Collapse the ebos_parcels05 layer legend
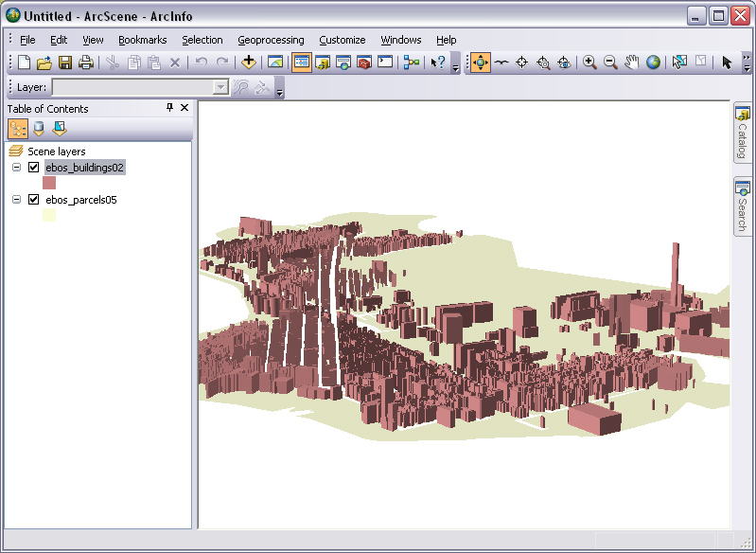Screen dimensions: 756x553 coord(17,200)
